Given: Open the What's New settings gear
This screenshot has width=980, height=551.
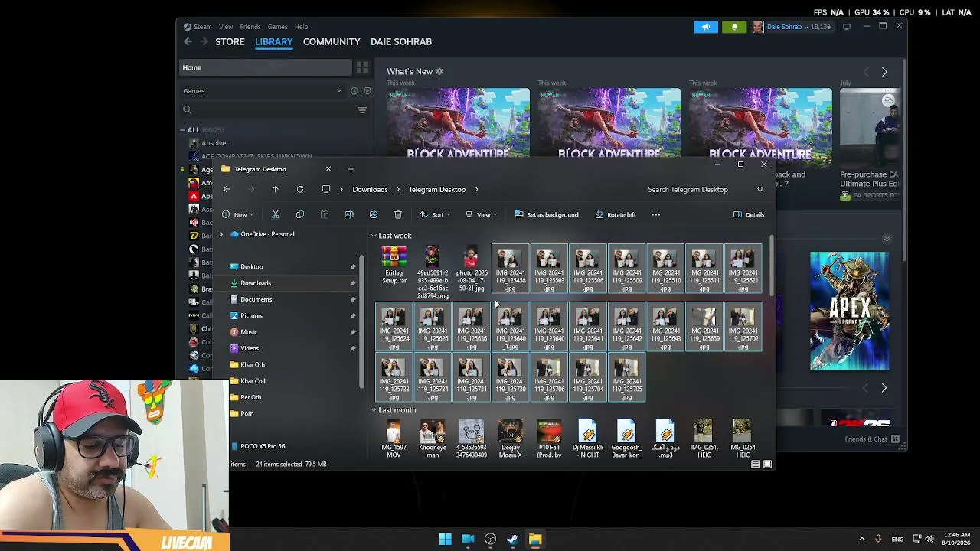Looking at the screenshot, I should point(439,71).
